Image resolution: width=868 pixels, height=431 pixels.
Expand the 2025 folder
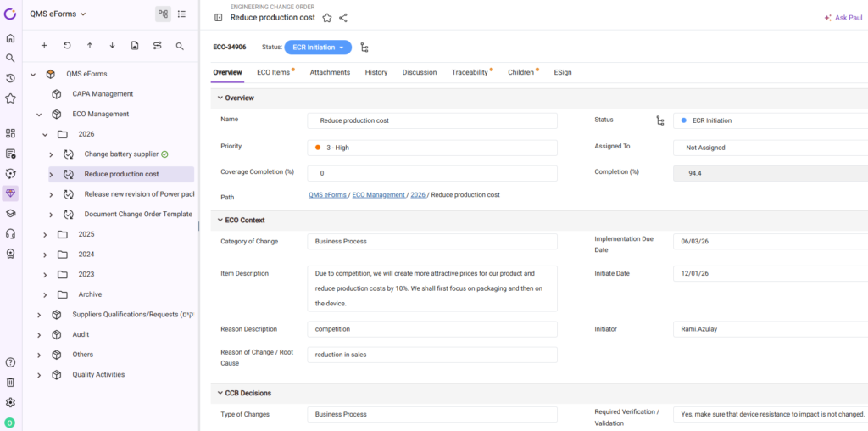(x=45, y=234)
